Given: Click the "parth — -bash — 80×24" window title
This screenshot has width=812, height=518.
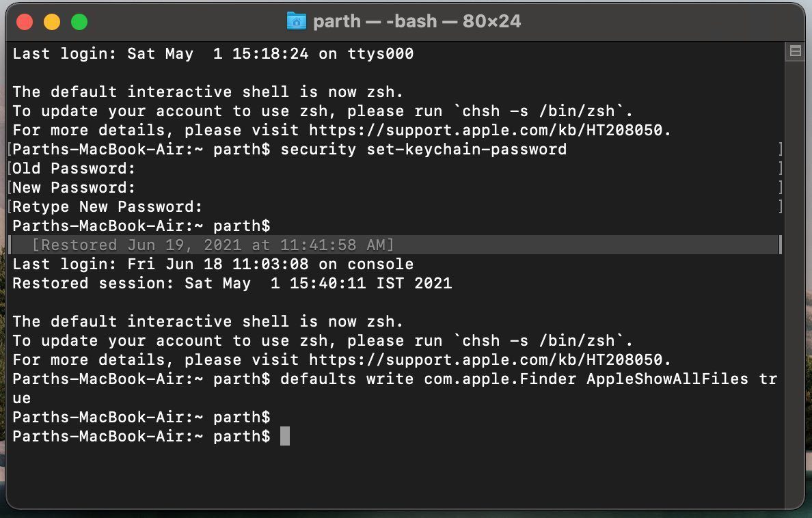Looking at the screenshot, I should point(417,21).
